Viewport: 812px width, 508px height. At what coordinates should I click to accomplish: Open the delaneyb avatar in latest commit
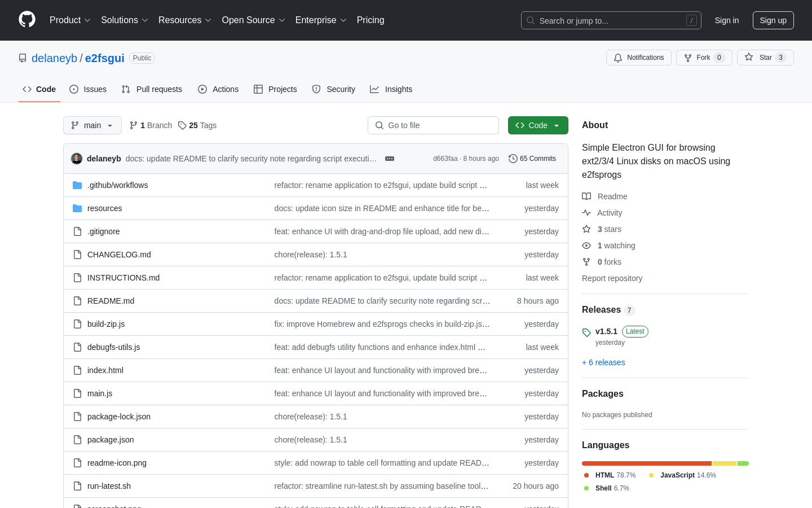(77, 159)
